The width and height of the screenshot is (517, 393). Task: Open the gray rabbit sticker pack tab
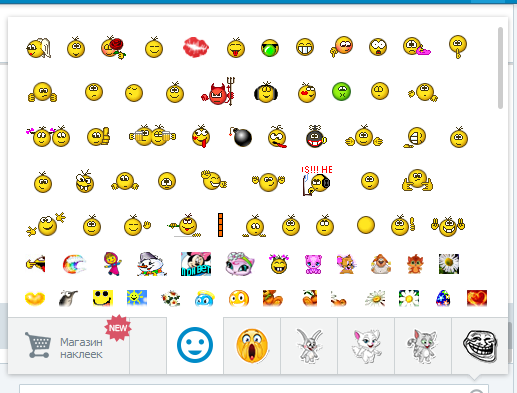coord(309,346)
